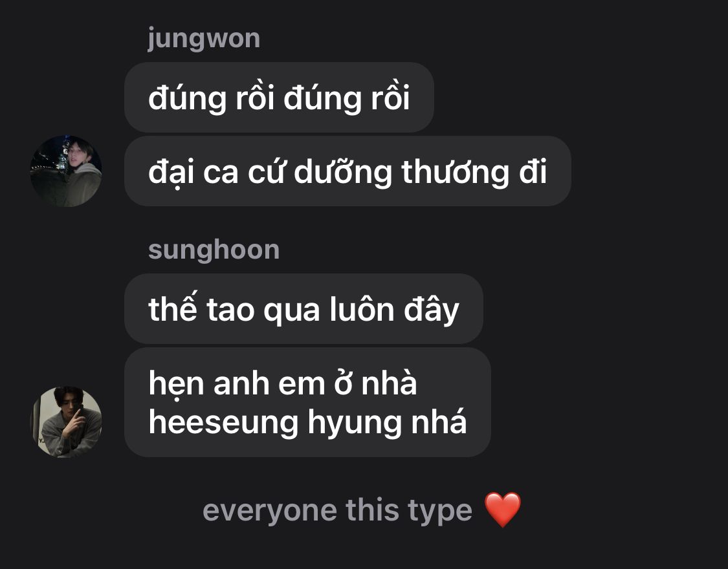The image size is (728, 569).
Task: Click the word "tao" in sunghoon's message
Action: (x=230, y=310)
